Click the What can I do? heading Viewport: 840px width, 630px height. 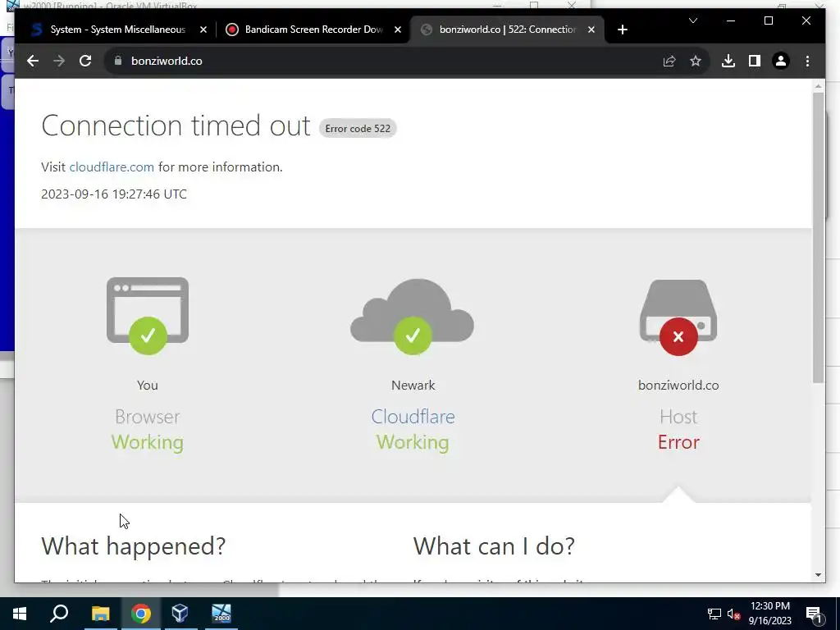pyautogui.click(x=494, y=546)
